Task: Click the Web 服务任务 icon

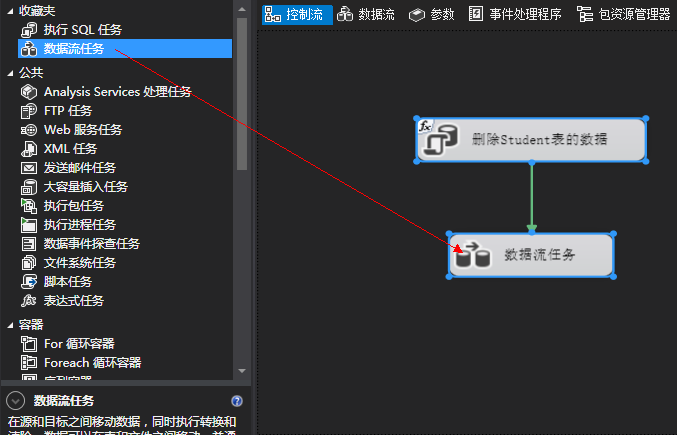Action: pos(29,130)
